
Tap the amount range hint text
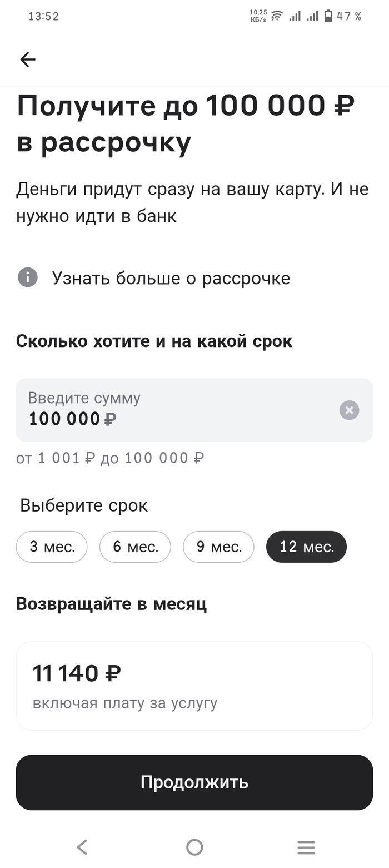[110, 458]
